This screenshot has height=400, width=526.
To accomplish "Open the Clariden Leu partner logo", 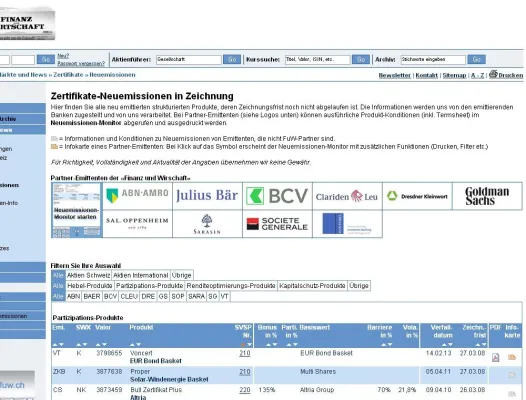I will click(x=347, y=196).
